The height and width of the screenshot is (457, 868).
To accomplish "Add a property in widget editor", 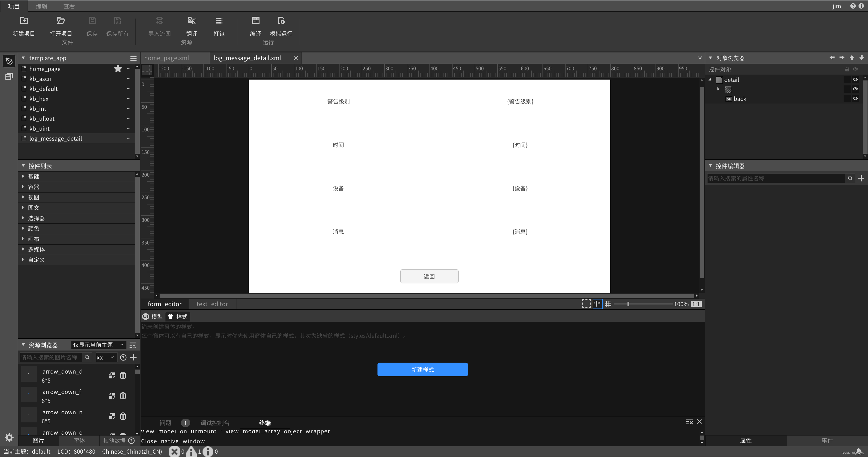I will pyautogui.click(x=861, y=178).
